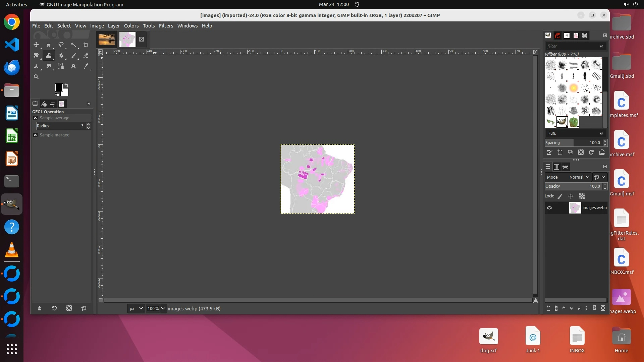Toggle the Sample average checkbox

[x=36, y=118]
